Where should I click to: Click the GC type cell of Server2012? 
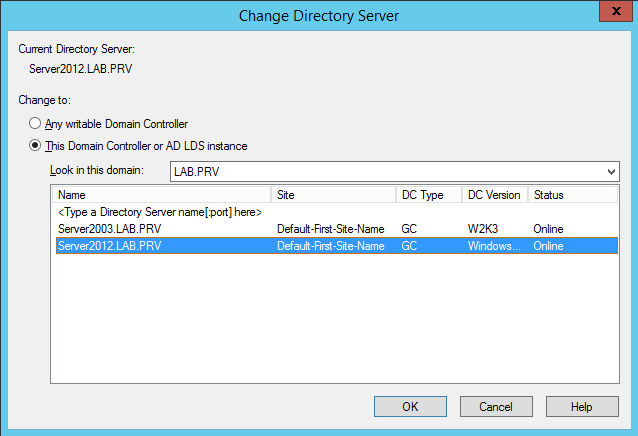coord(409,246)
